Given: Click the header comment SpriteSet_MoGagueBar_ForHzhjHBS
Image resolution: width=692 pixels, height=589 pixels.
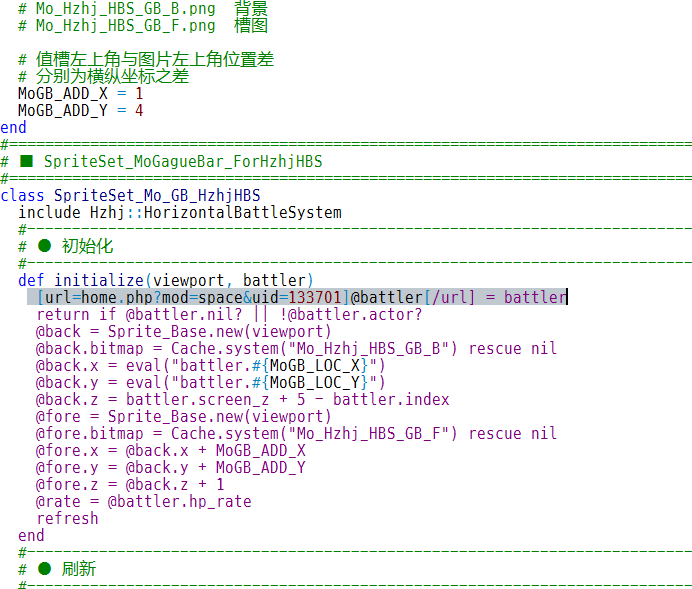Looking at the screenshot, I should click(x=162, y=161).
